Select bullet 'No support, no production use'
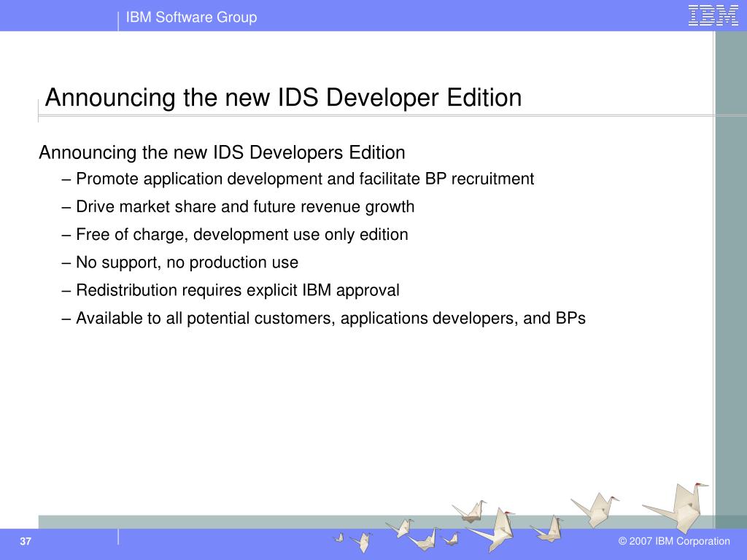 (180, 262)
